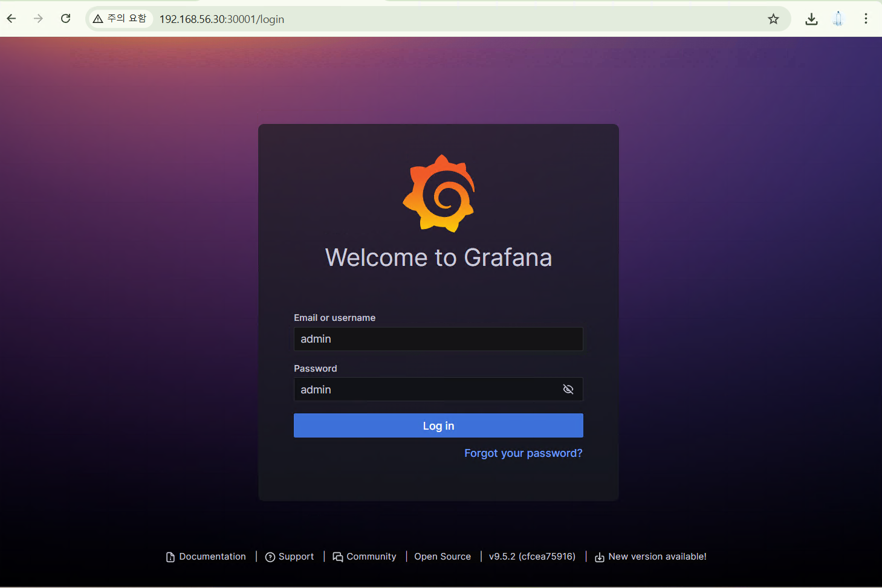Open the not-secure site warning badge

click(x=120, y=19)
